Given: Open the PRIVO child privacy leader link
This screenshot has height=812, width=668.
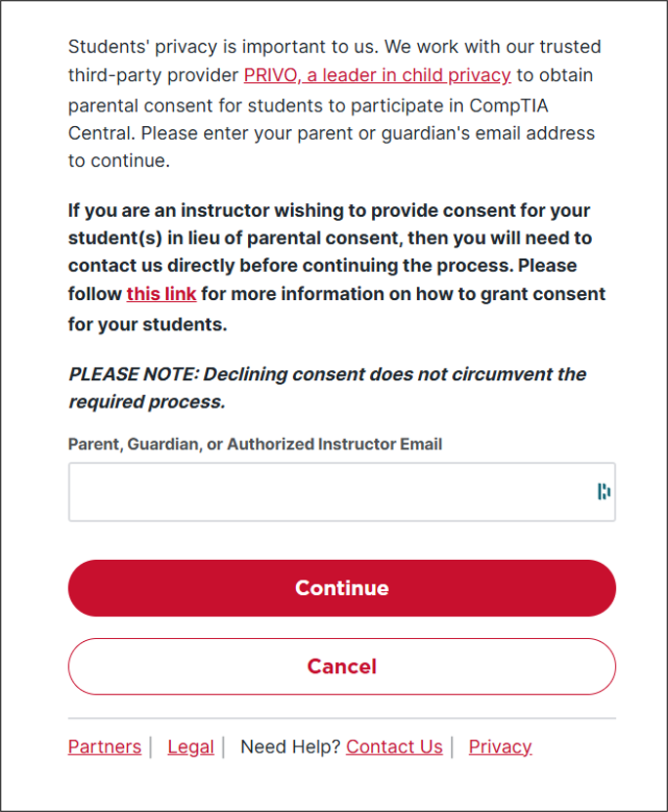Looking at the screenshot, I should pyautogui.click(x=377, y=75).
